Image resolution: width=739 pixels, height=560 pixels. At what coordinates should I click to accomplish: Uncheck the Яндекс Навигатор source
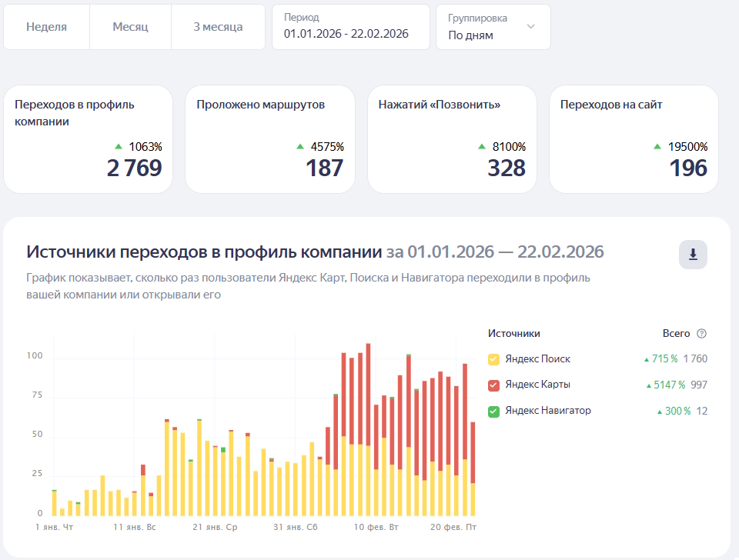tap(493, 412)
